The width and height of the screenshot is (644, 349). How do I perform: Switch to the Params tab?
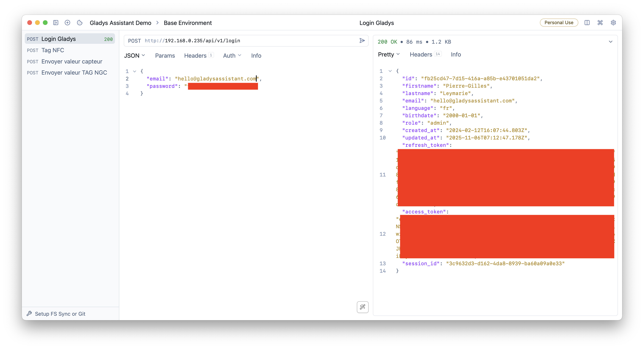[165, 56]
